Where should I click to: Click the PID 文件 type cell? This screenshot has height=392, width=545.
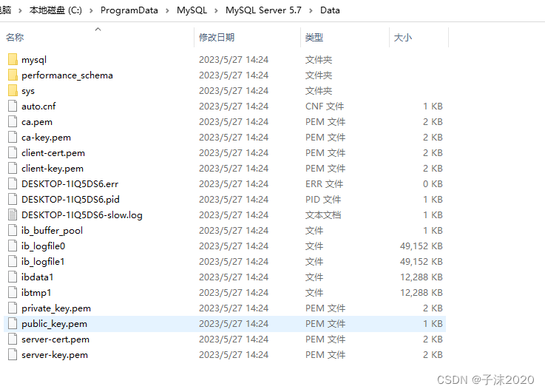point(323,200)
